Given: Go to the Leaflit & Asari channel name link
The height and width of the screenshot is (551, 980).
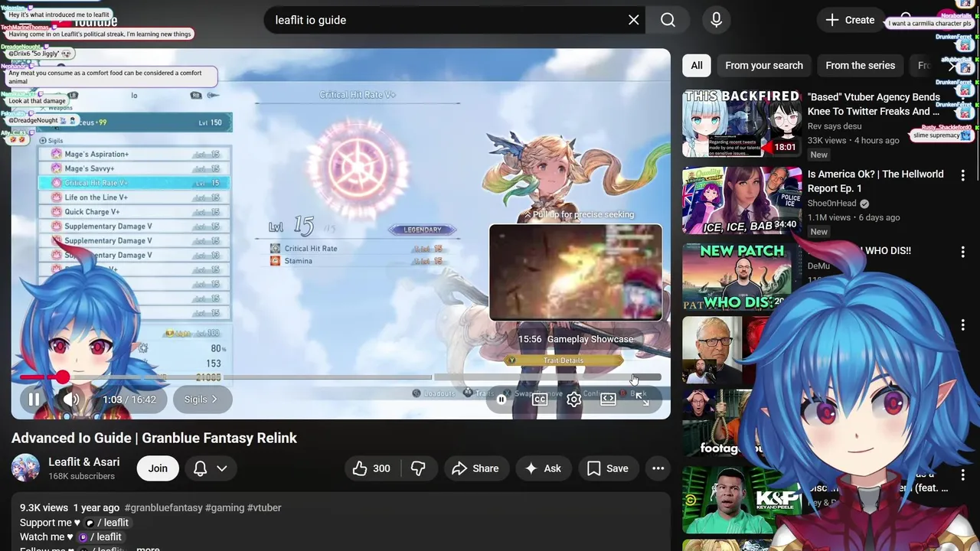Looking at the screenshot, I should click(x=84, y=461).
